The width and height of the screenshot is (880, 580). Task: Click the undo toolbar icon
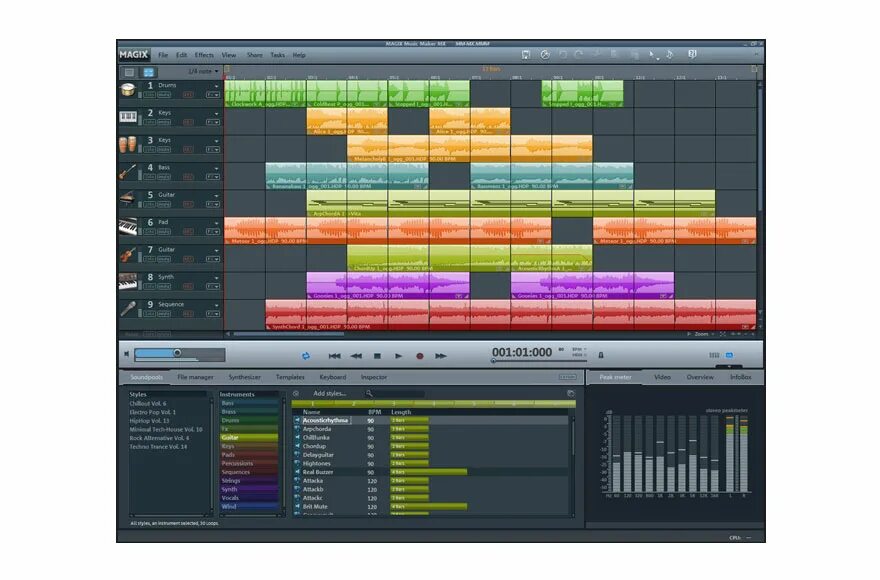pyautogui.click(x=562, y=54)
